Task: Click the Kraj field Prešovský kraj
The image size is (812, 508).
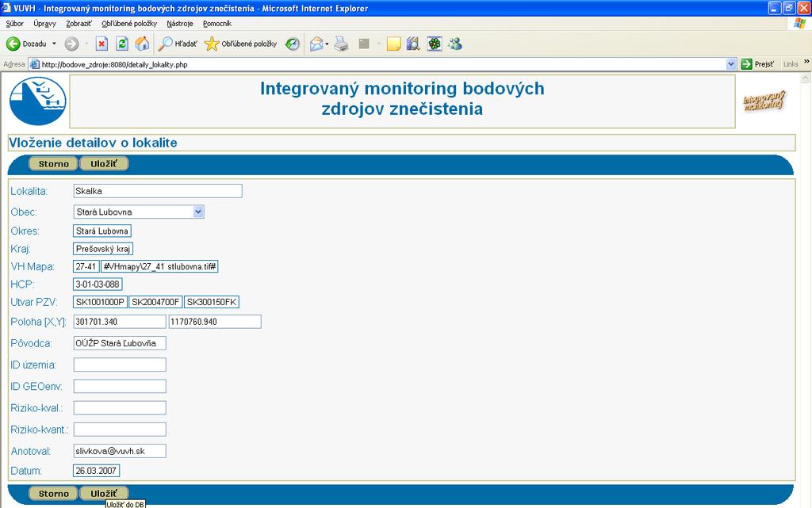Action: pos(103,249)
